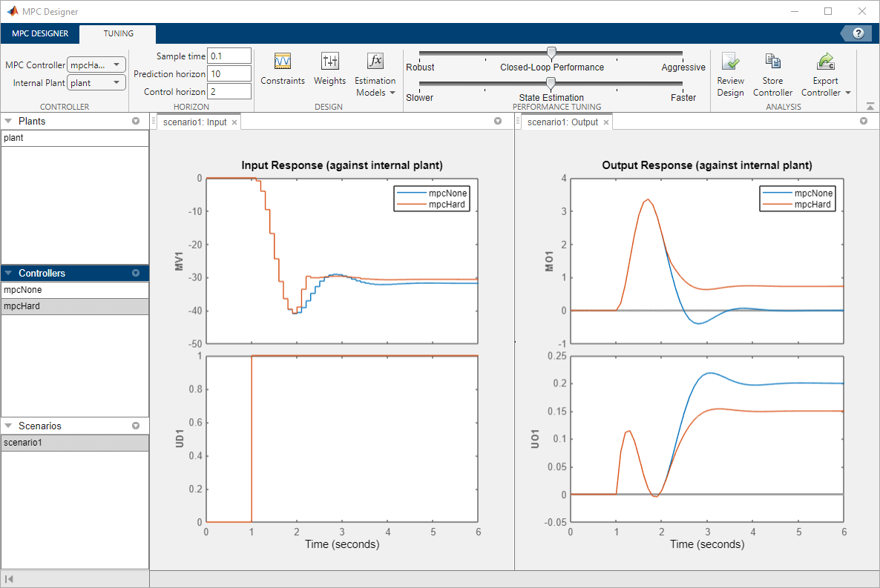The image size is (880, 588).
Task: Click the panel action icon at bottom-left status bar
Action: pos(8,579)
